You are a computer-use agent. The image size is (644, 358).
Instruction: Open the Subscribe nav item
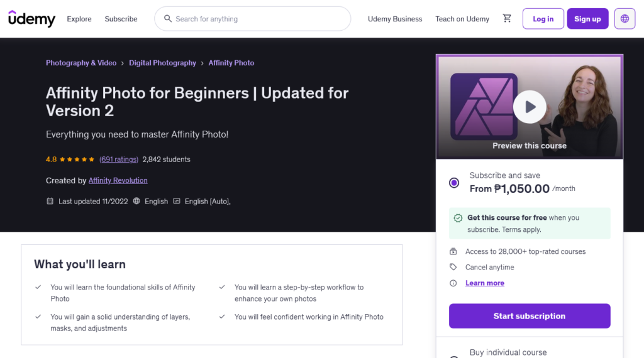[x=121, y=19]
